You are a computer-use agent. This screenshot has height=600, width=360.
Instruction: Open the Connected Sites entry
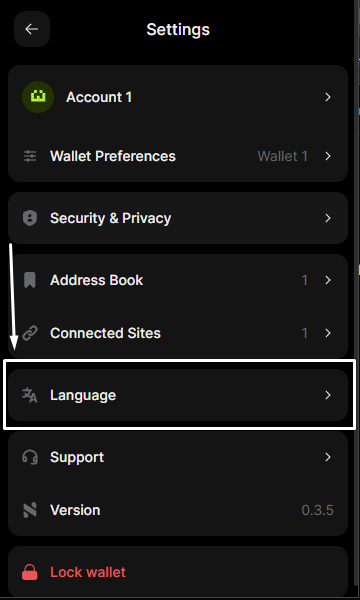tap(178, 333)
